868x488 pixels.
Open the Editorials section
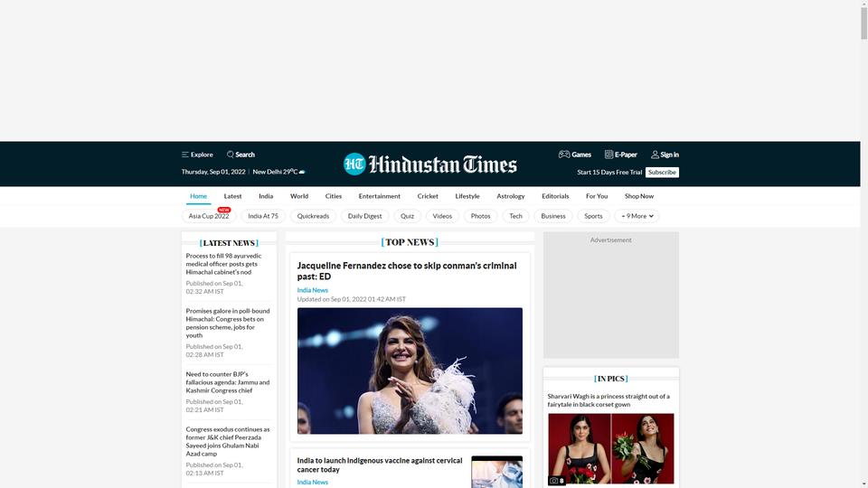(555, 196)
